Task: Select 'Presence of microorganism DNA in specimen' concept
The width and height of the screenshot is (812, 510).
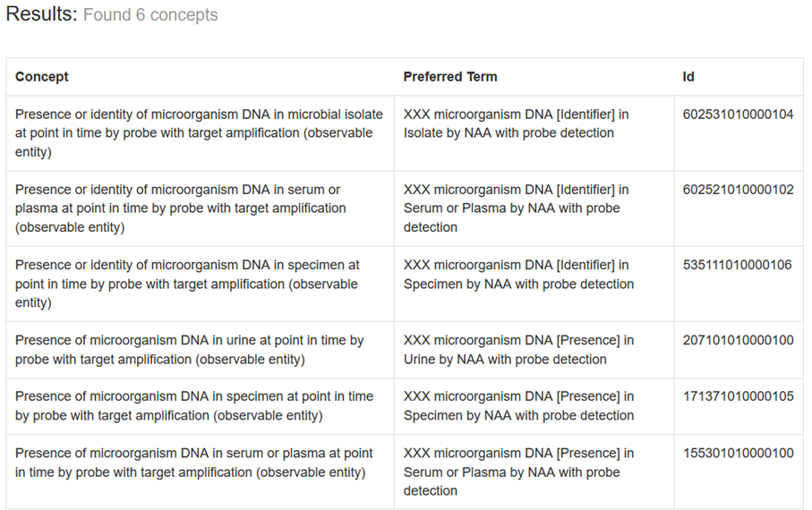Action: point(193,406)
